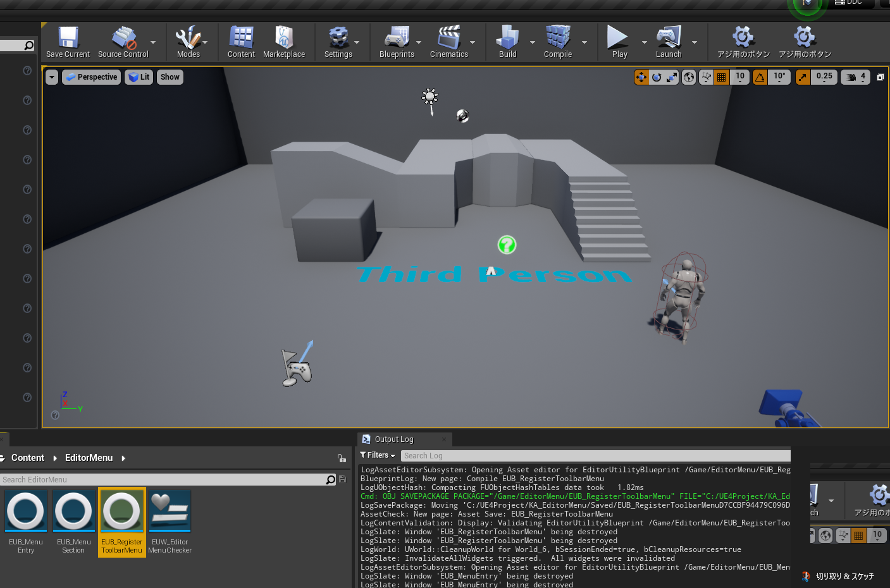Click the 切り取り & スケッチ taskbar item

837,576
